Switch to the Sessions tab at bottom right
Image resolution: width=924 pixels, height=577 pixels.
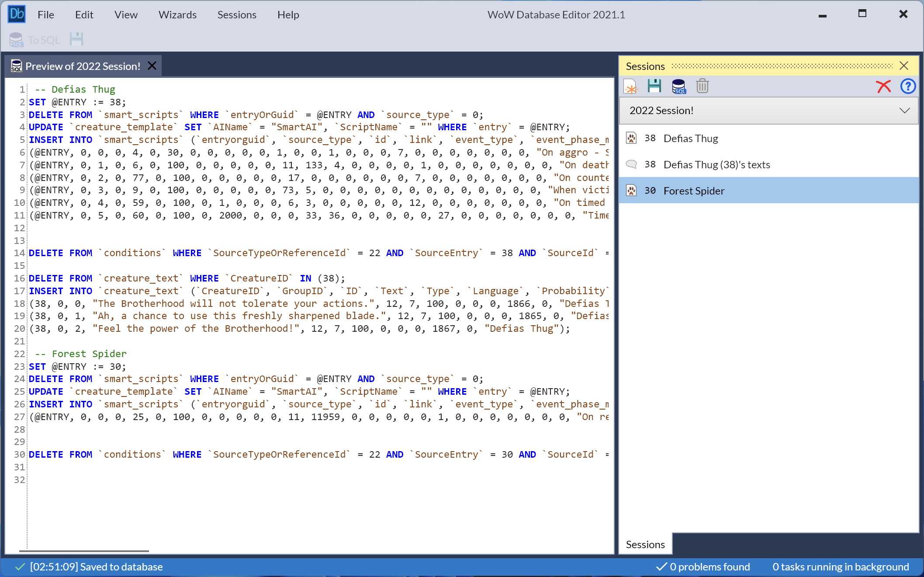(645, 544)
